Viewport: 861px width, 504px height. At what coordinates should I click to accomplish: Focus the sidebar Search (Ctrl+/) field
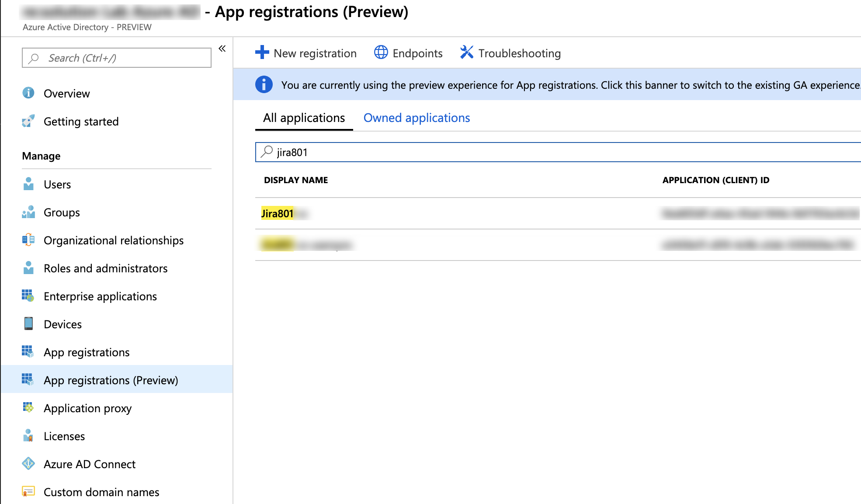pyautogui.click(x=117, y=58)
